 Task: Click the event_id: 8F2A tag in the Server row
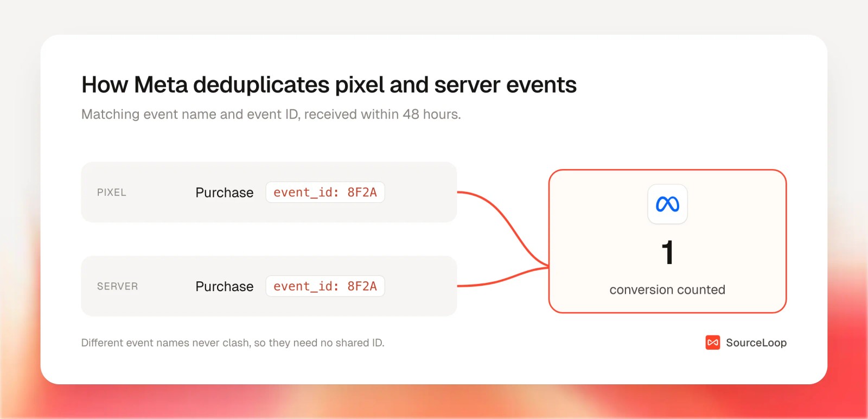325,286
